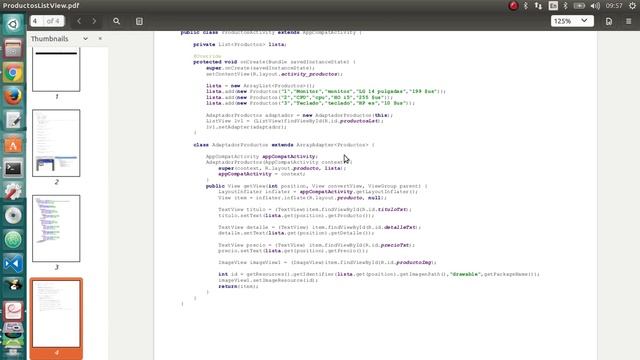Select page 3 thumbnail
This screenshot has height=360, width=640.
pyautogui.click(x=56, y=228)
